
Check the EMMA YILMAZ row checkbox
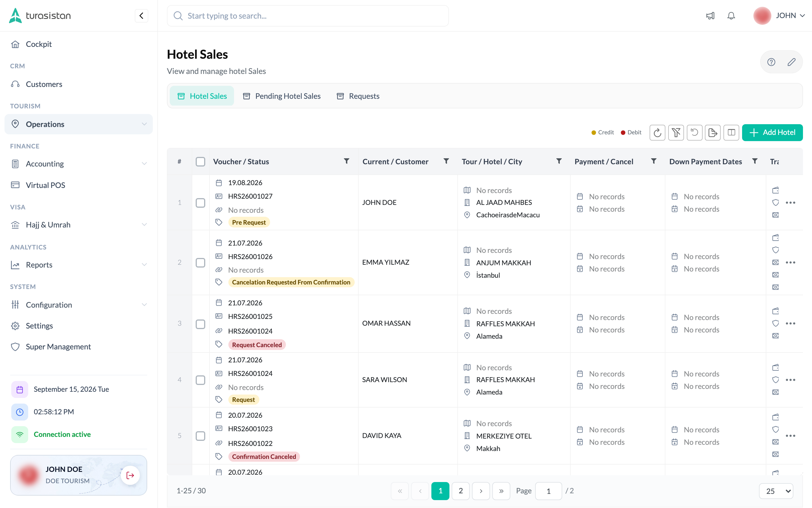200,262
